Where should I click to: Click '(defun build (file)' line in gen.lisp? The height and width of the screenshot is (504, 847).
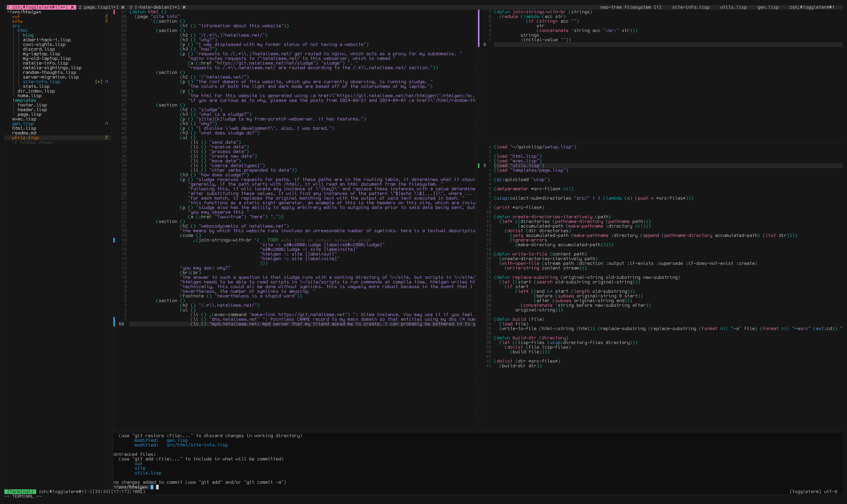519,319
